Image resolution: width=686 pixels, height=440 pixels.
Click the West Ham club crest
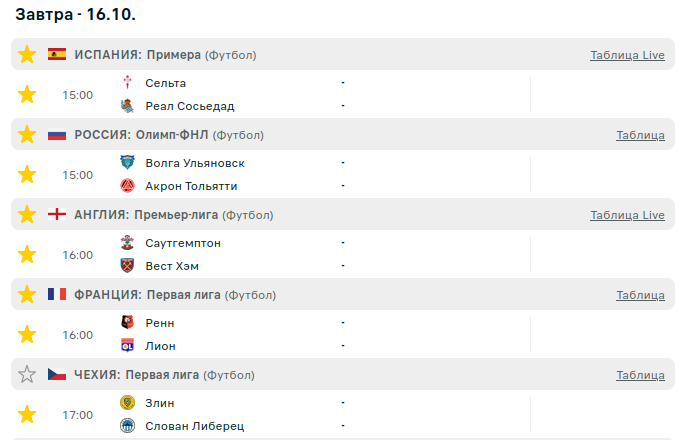[x=127, y=266]
